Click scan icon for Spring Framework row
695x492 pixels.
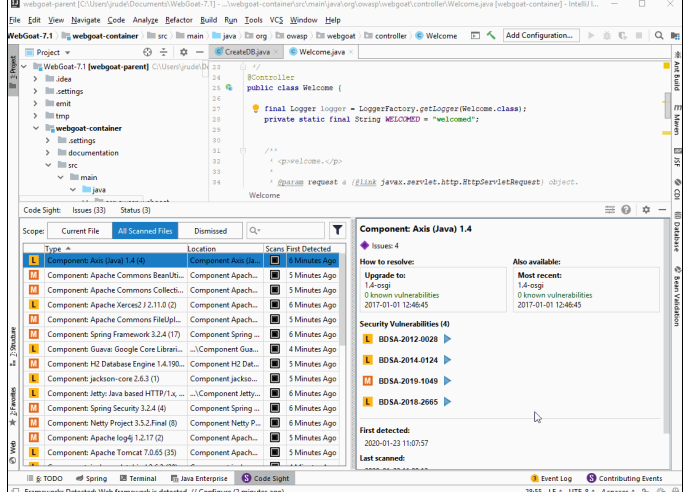[x=275, y=334]
